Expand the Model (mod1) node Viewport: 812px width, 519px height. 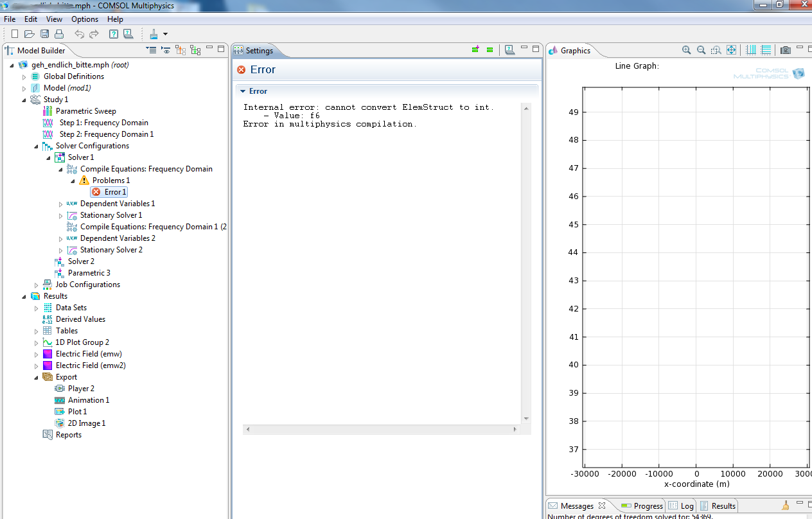point(24,88)
